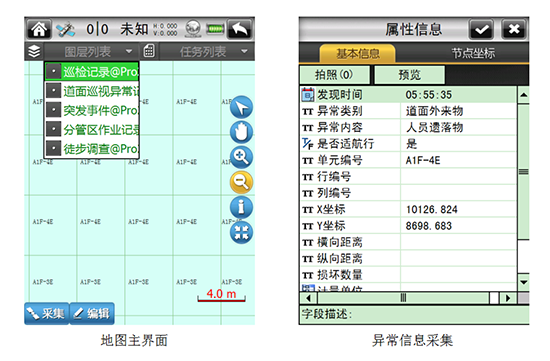Click the 未知 status text
Viewport: 550px width, 361px height.
click(134, 29)
